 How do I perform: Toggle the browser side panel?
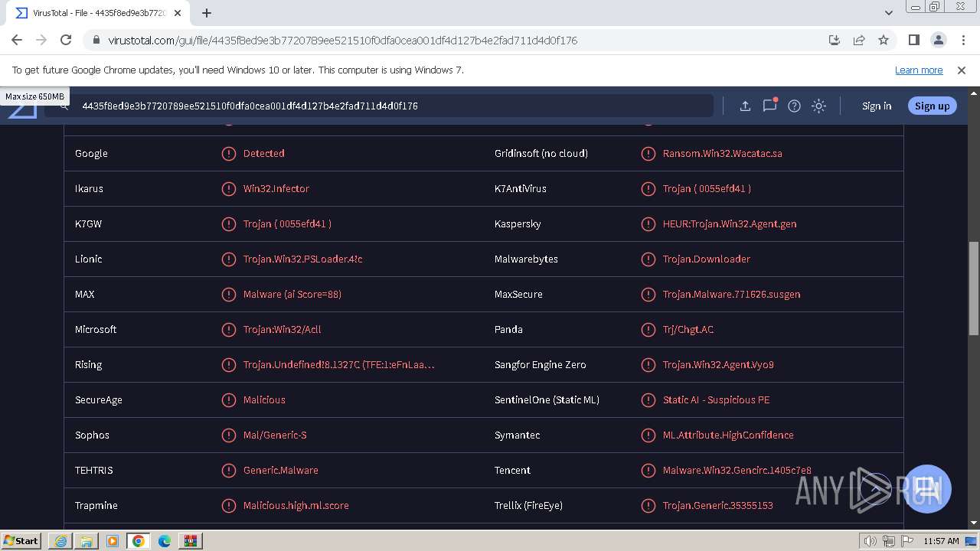click(913, 40)
